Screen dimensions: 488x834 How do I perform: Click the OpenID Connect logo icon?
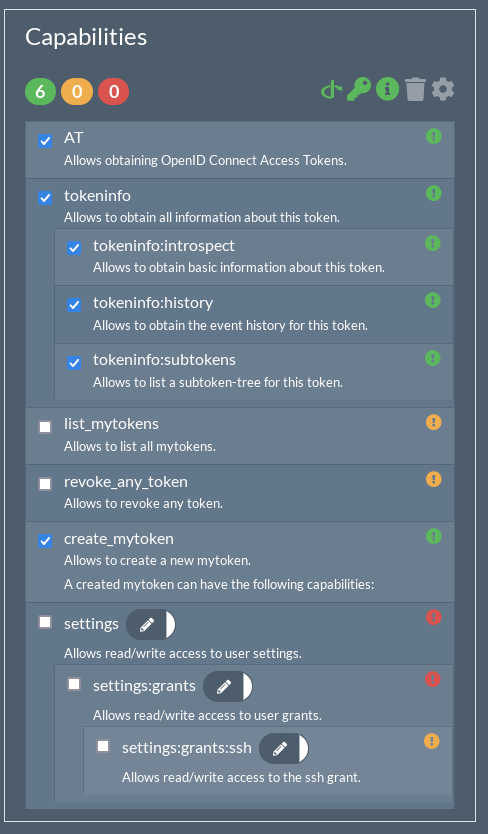(x=331, y=89)
